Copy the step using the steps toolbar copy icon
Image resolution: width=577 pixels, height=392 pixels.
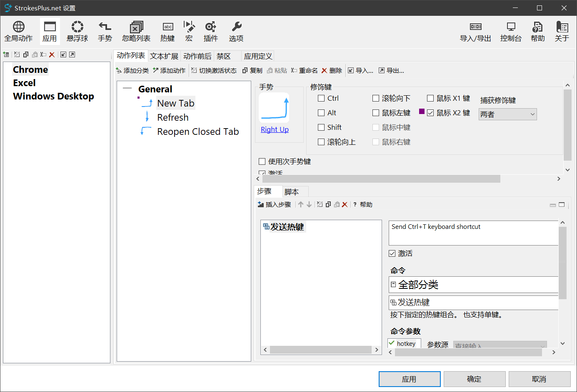pyautogui.click(x=328, y=204)
